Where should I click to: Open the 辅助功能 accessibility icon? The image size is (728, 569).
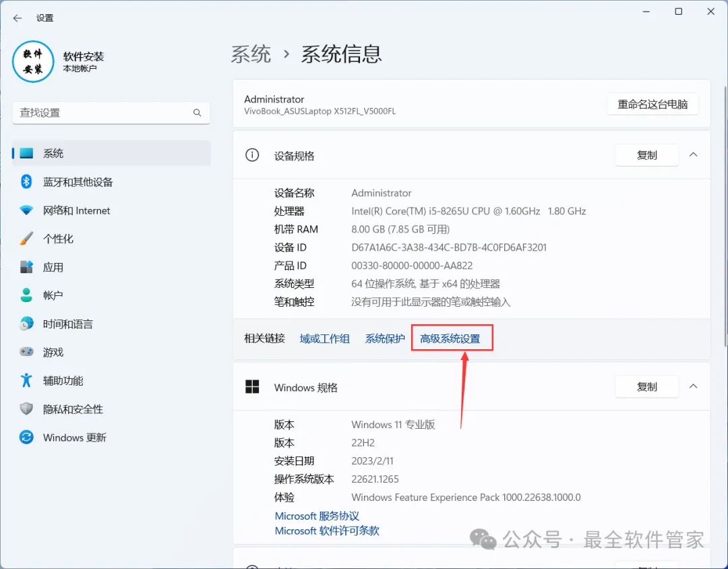26,380
